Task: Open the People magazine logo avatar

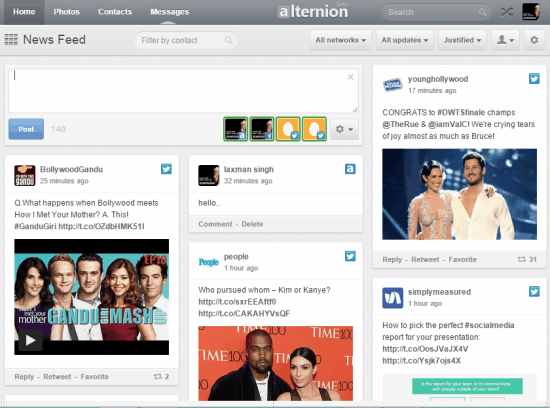Action: coord(208,262)
